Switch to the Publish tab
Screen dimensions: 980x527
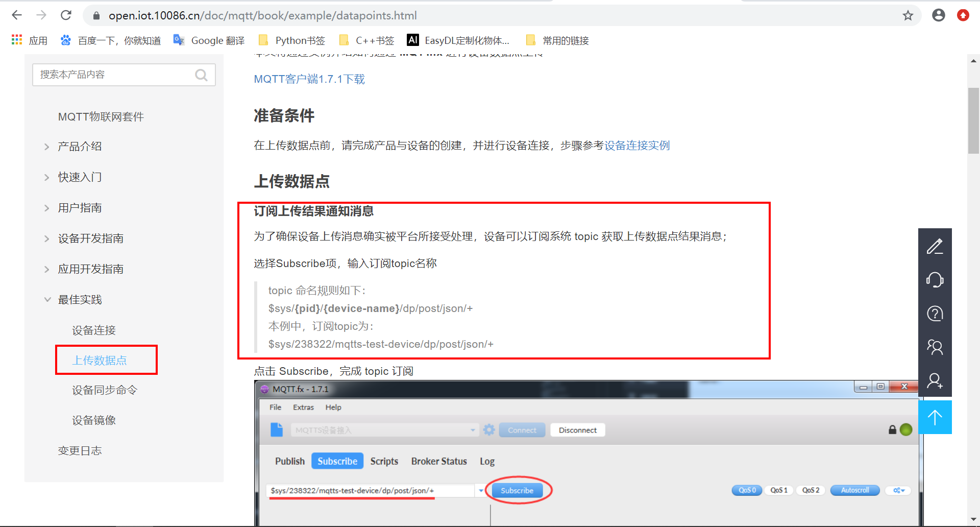click(x=290, y=461)
